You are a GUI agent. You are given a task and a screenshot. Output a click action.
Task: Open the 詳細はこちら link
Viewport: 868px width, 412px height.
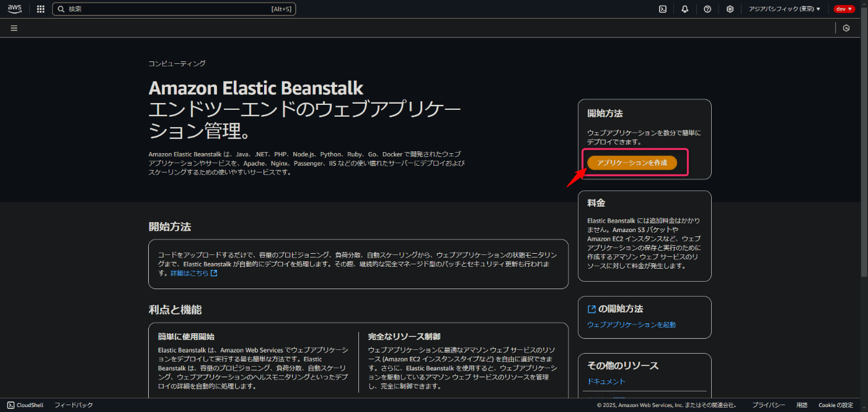click(x=189, y=273)
